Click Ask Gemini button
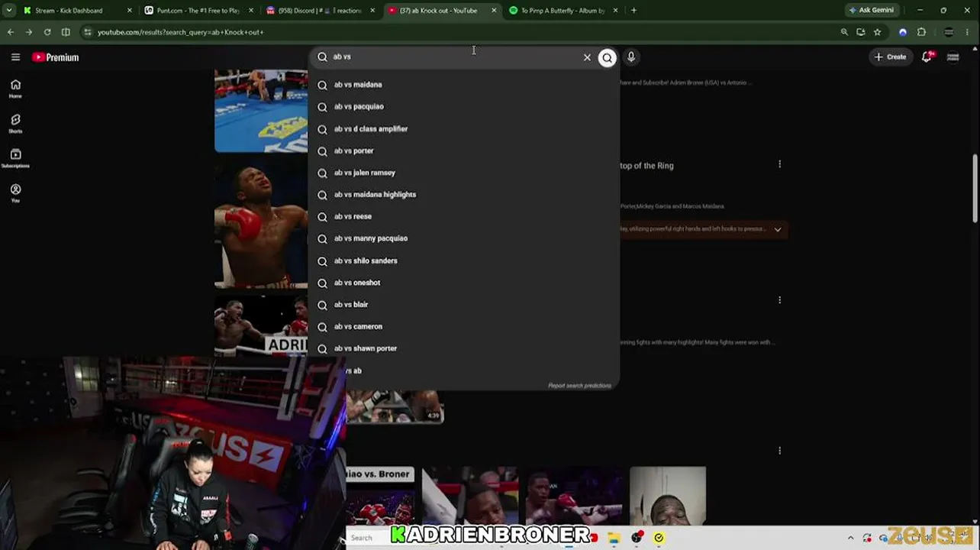The width and height of the screenshot is (980, 550). (x=871, y=11)
